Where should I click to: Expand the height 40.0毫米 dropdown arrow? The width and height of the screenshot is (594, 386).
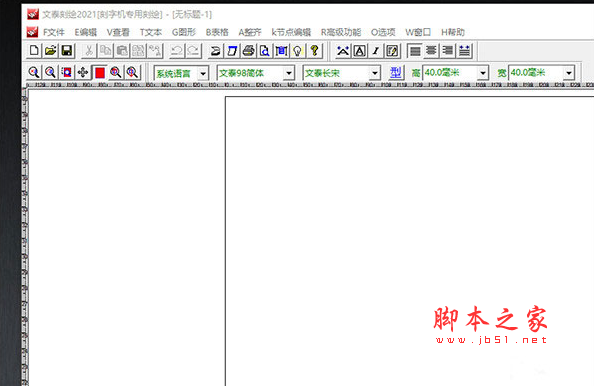click(x=483, y=73)
